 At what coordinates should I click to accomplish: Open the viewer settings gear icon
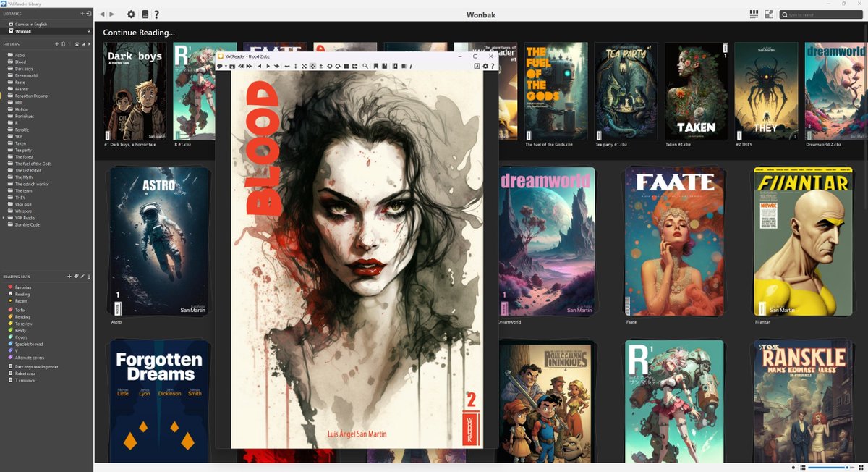[x=485, y=66]
